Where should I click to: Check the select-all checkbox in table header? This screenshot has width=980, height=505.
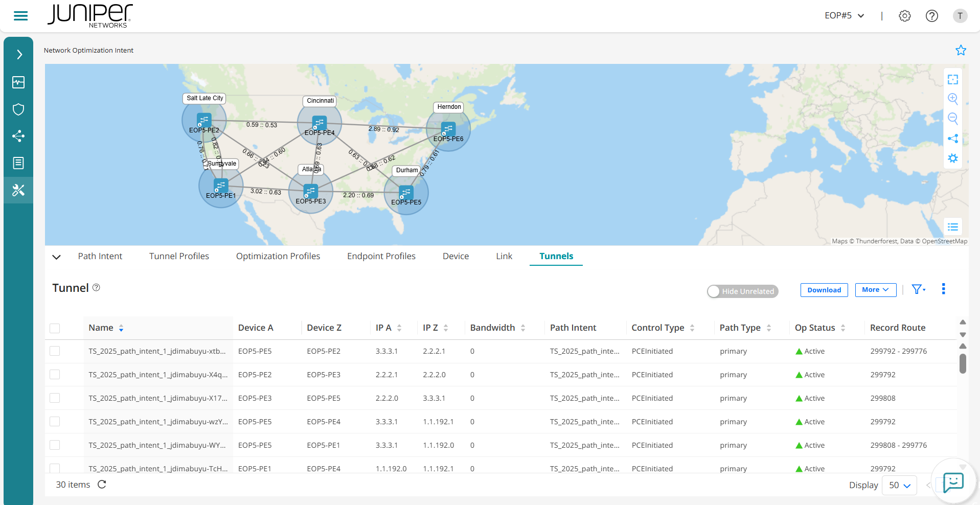click(55, 328)
